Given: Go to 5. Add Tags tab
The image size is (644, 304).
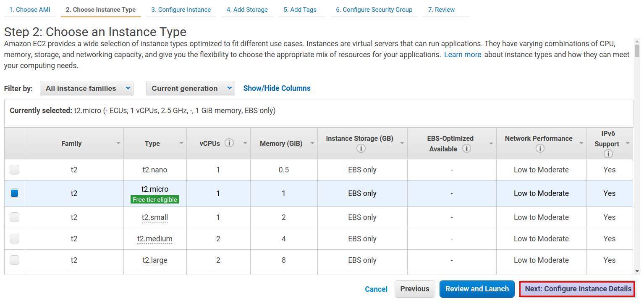Looking at the screenshot, I should 300,9.
